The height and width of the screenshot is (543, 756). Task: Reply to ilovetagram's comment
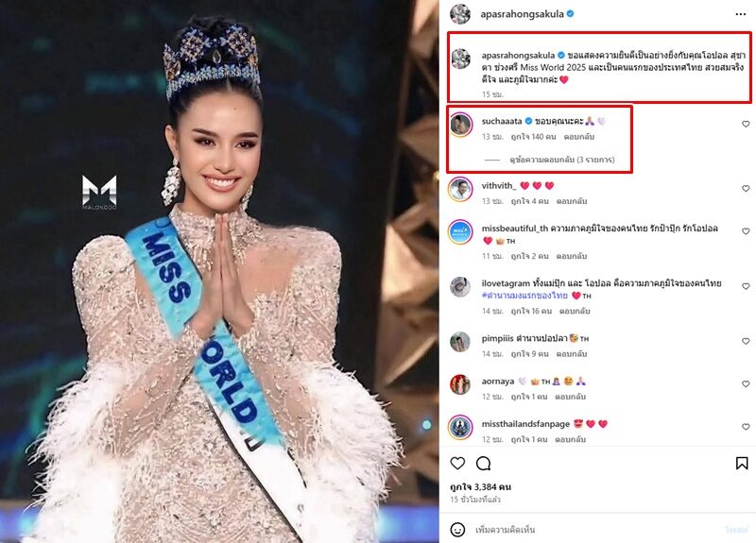click(x=575, y=312)
